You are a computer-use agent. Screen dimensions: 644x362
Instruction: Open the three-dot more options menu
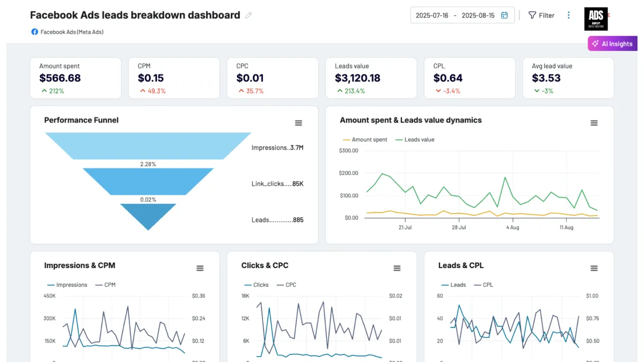pyautogui.click(x=569, y=16)
